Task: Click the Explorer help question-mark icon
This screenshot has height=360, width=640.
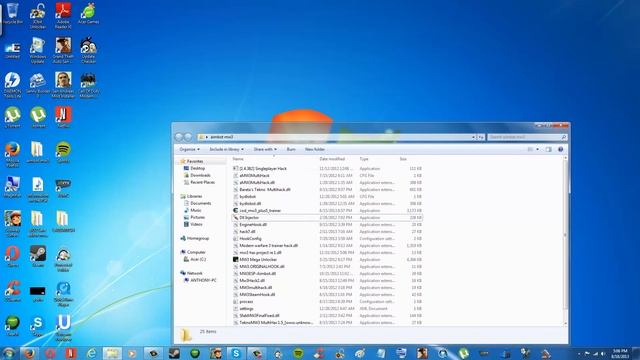Action: [x=560, y=149]
